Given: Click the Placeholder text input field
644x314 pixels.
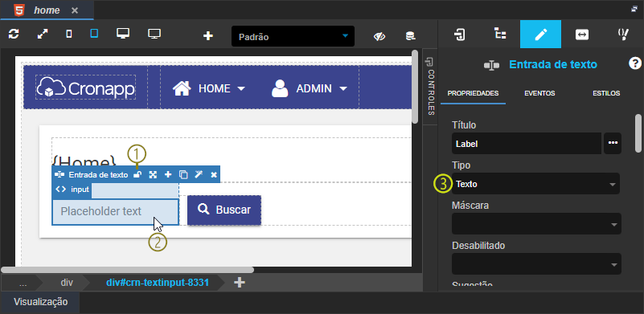Looking at the screenshot, I should click(x=116, y=212).
